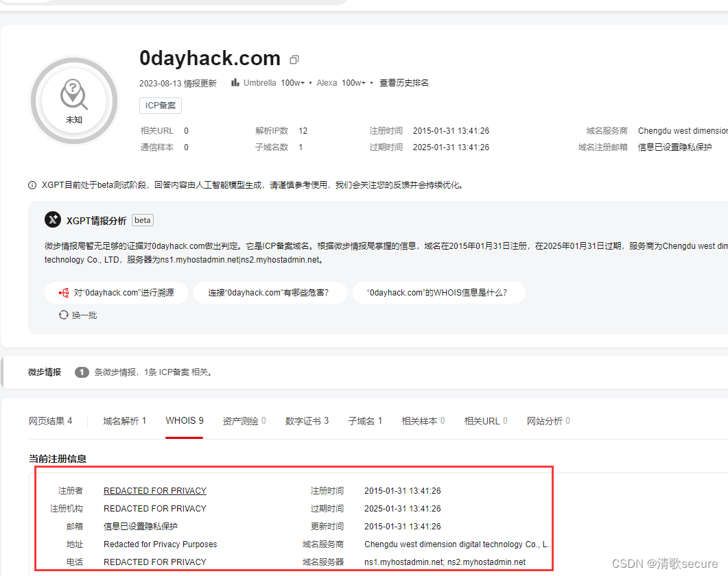Image resolution: width=728 pixels, height=576 pixels.
Task: View historical ranking via 查看历史排名
Action: point(404,82)
